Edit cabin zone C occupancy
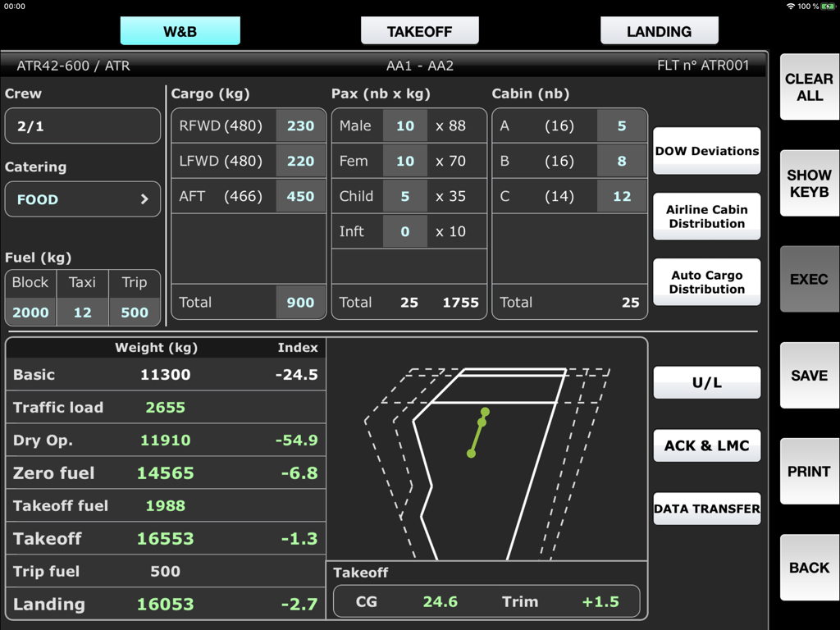 click(622, 196)
